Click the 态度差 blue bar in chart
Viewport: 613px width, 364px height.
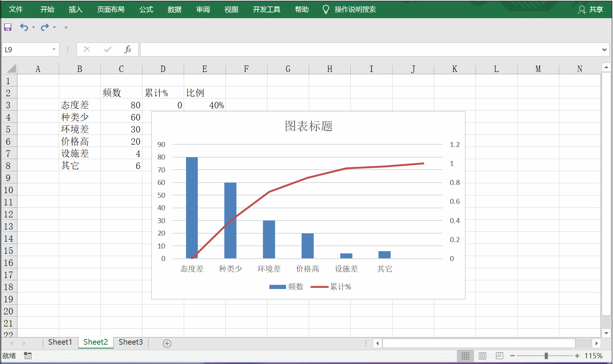click(x=192, y=208)
